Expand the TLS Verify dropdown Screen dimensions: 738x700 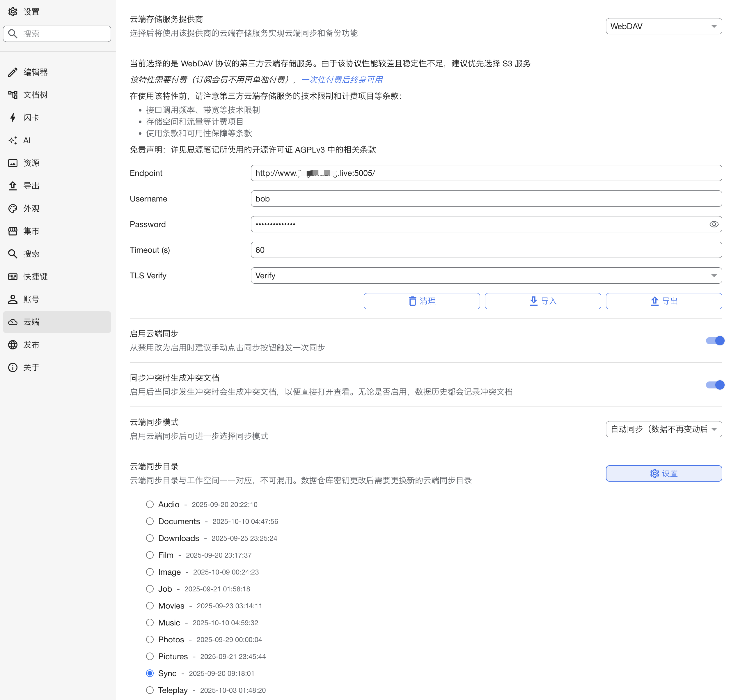tap(486, 275)
